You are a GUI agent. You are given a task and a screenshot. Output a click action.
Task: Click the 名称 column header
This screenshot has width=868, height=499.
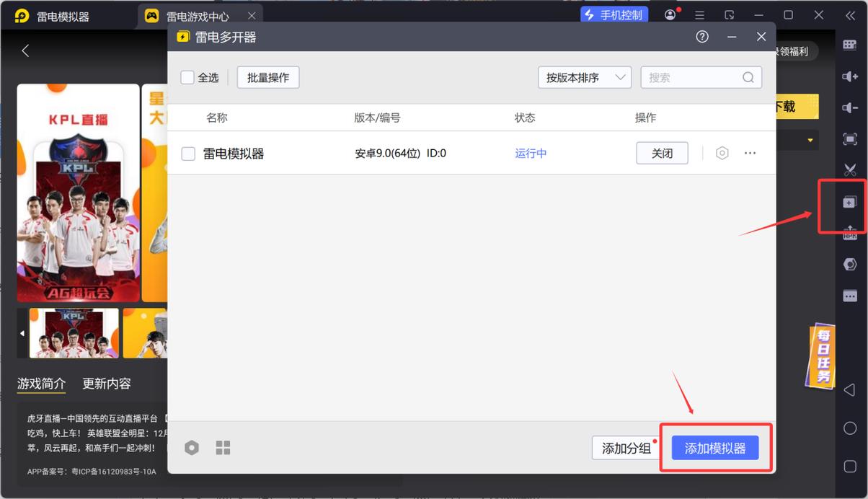tap(217, 118)
